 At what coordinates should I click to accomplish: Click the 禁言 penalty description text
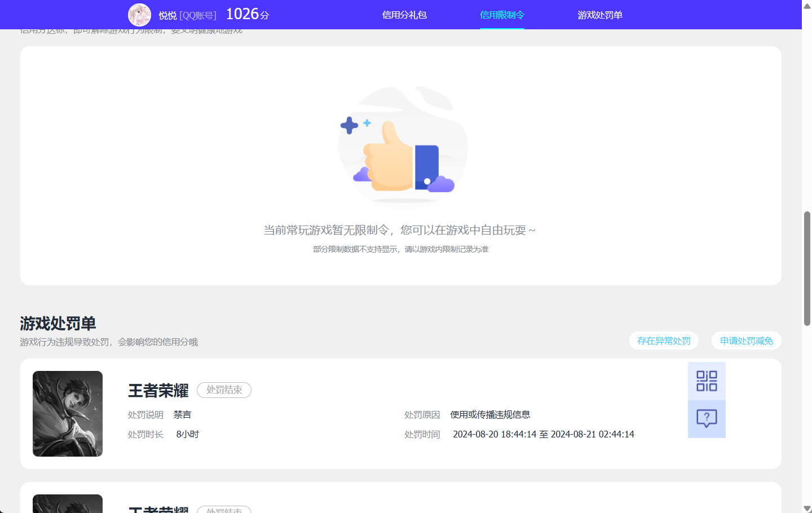pyautogui.click(x=182, y=414)
